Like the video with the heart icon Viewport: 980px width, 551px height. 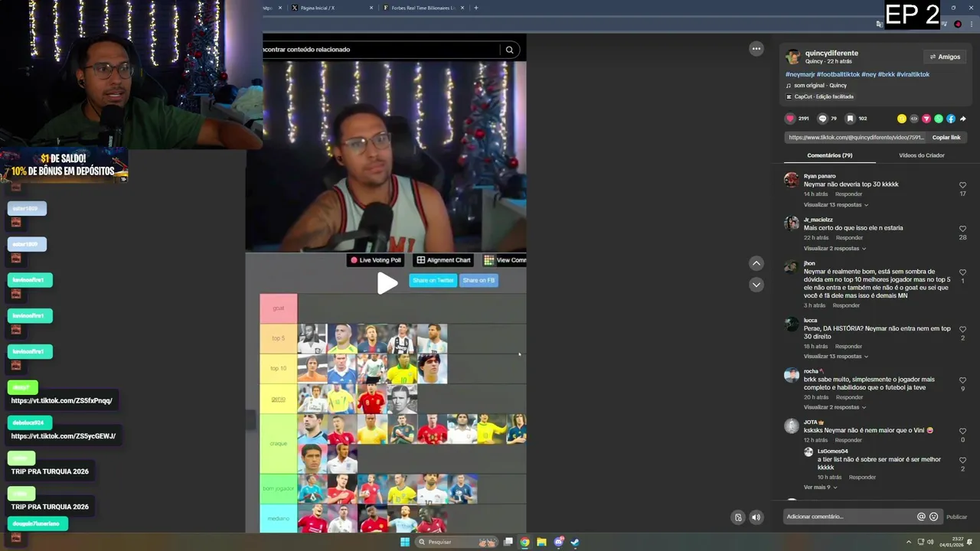tap(790, 119)
